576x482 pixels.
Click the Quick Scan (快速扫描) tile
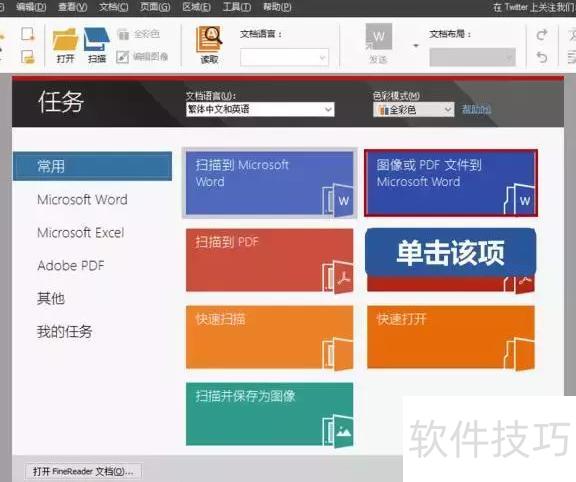[x=269, y=337]
